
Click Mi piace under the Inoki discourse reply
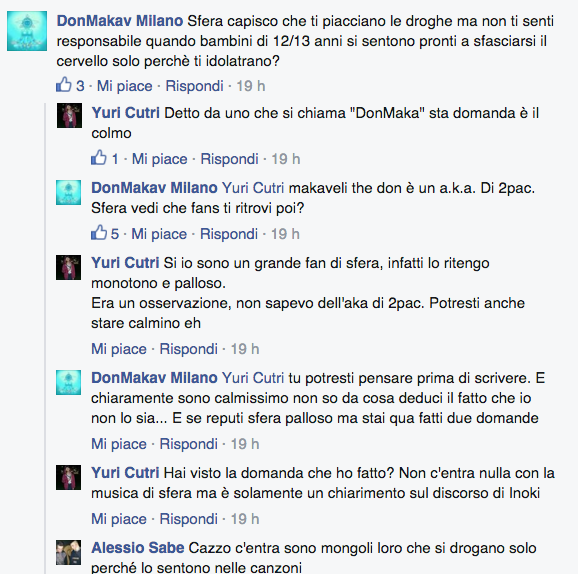point(119,519)
